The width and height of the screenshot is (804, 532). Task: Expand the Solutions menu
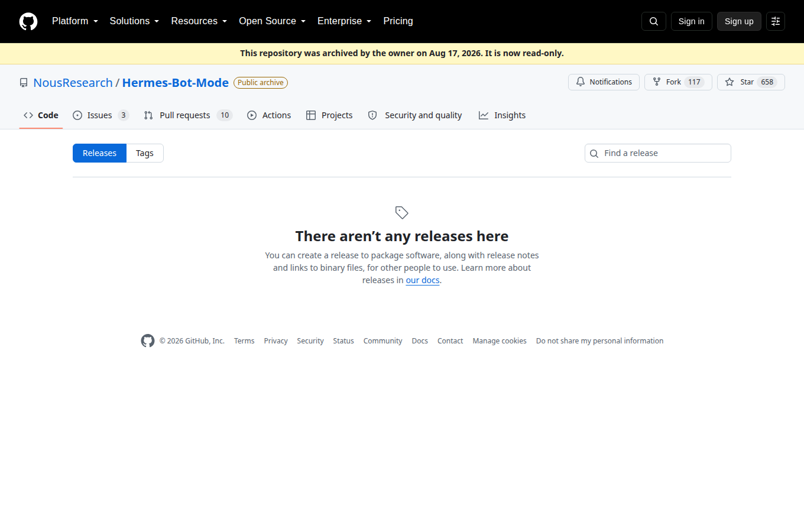pos(134,21)
